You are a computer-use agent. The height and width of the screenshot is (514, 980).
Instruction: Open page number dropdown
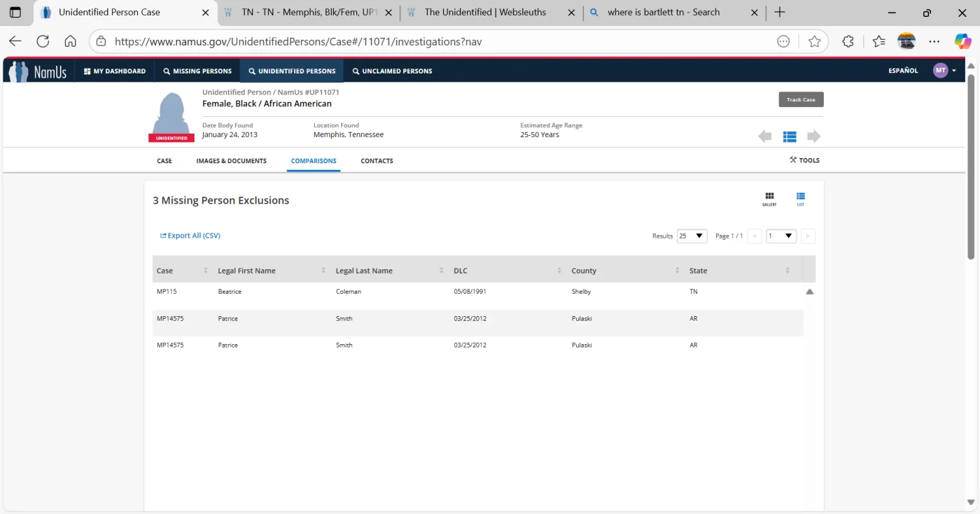pos(780,236)
